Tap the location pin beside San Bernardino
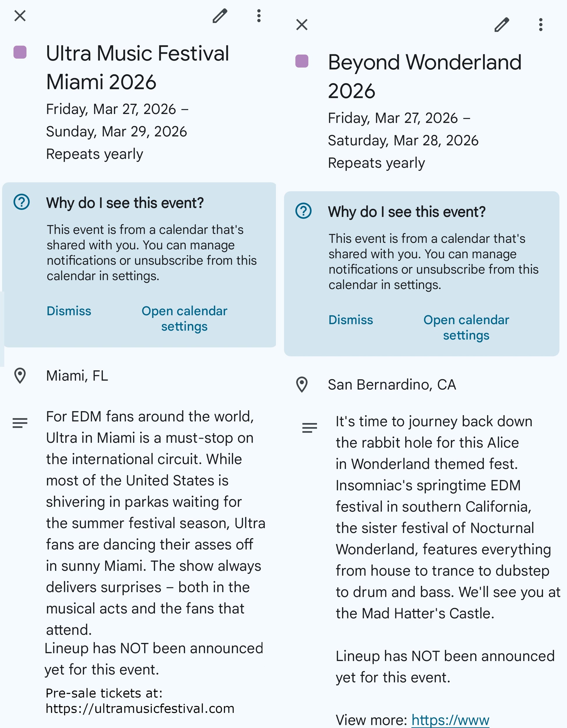The image size is (567, 728). click(302, 385)
